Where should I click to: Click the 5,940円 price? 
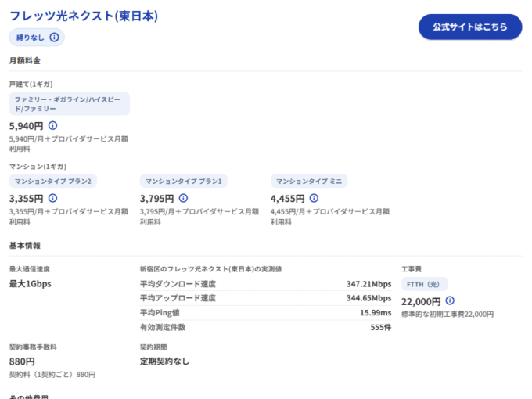[x=26, y=126]
